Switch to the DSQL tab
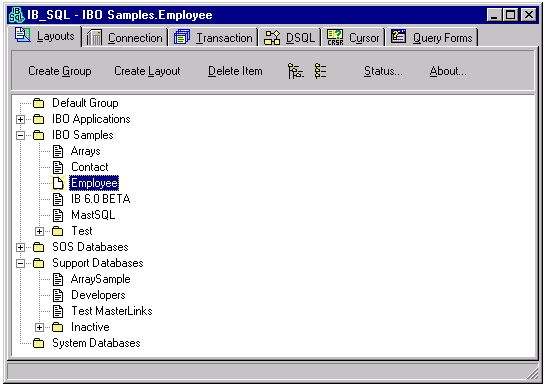 (290, 38)
